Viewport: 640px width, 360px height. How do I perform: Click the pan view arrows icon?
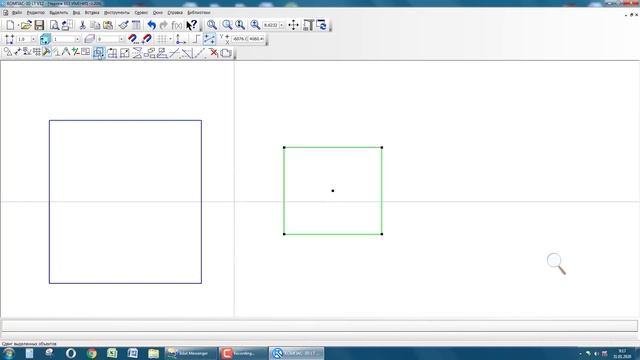pyautogui.click(x=293, y=25)
